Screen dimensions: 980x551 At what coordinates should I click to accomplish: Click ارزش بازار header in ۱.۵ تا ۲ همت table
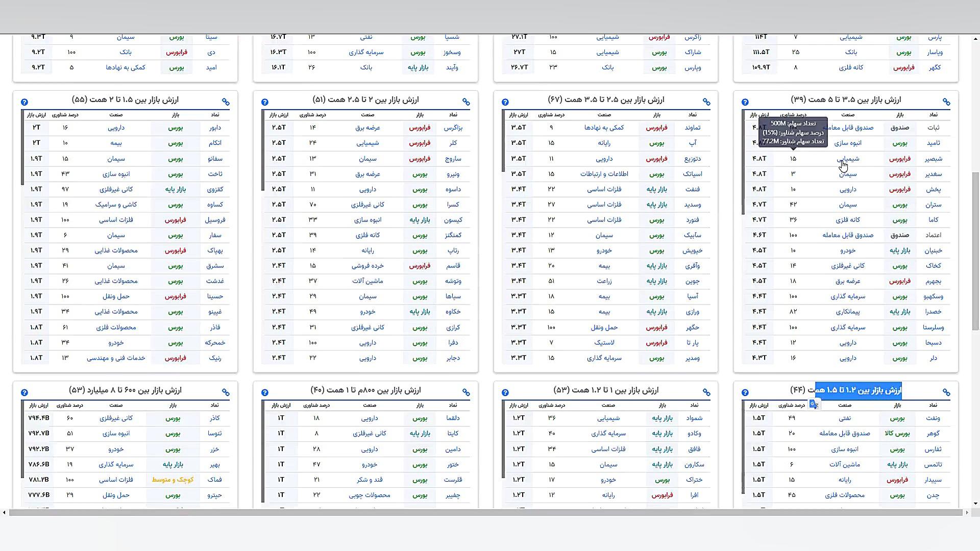pos(37,115)
